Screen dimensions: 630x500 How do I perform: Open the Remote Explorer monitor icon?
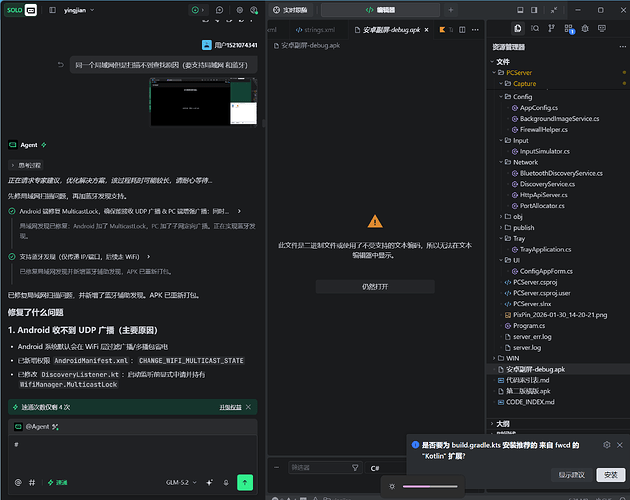(x=602, y=28)
